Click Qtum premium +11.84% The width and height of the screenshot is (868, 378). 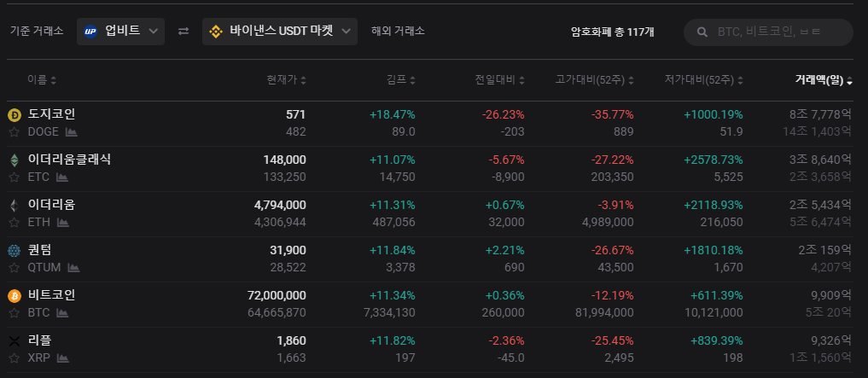click(393, 250)
